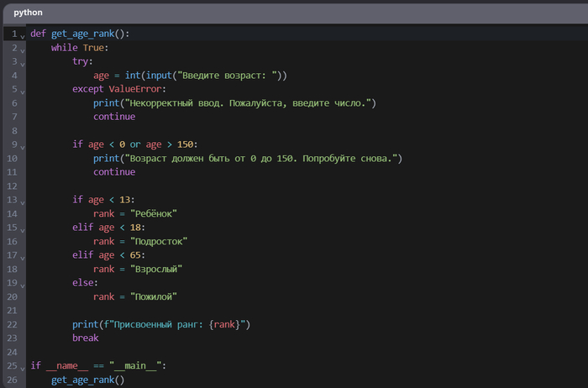Click the first continue keyword on line 7
The image size is (588, 388).
[114, 117]
